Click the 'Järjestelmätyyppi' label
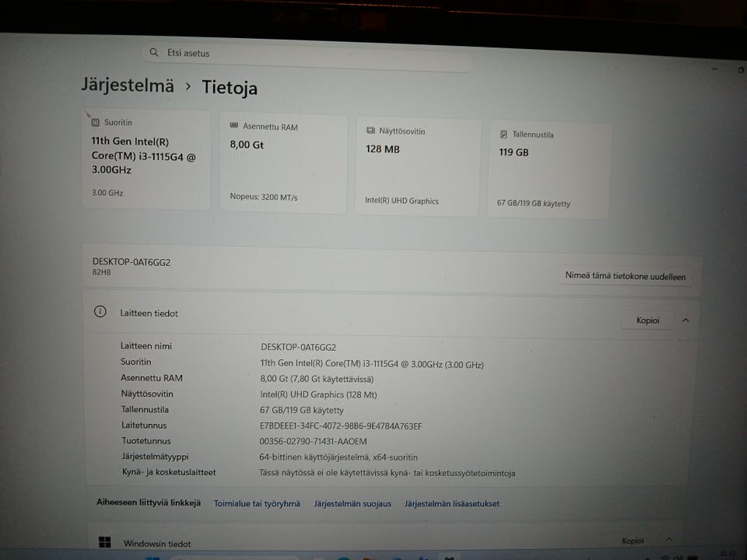 pyautogui.click(x=155, y=457)
